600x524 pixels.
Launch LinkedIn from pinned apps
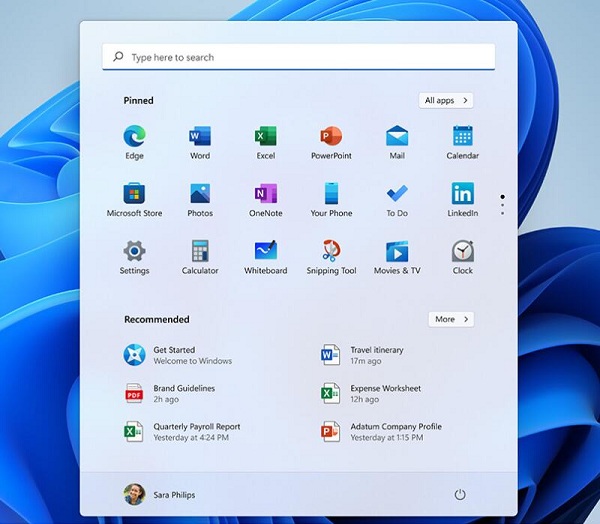pyautogui.click(x=463, y=200)
